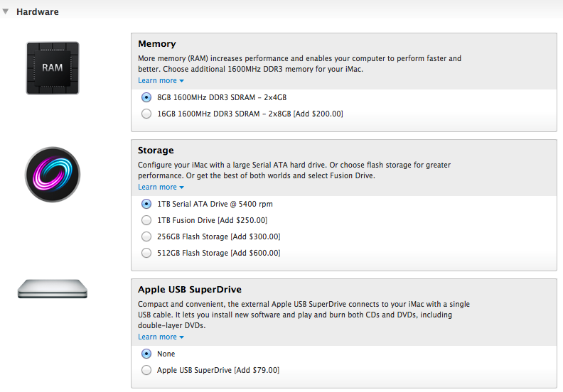Expand Learn more under Apple USB SuperDrive
Screen dimensions: 563x392
tap(161, 337)
